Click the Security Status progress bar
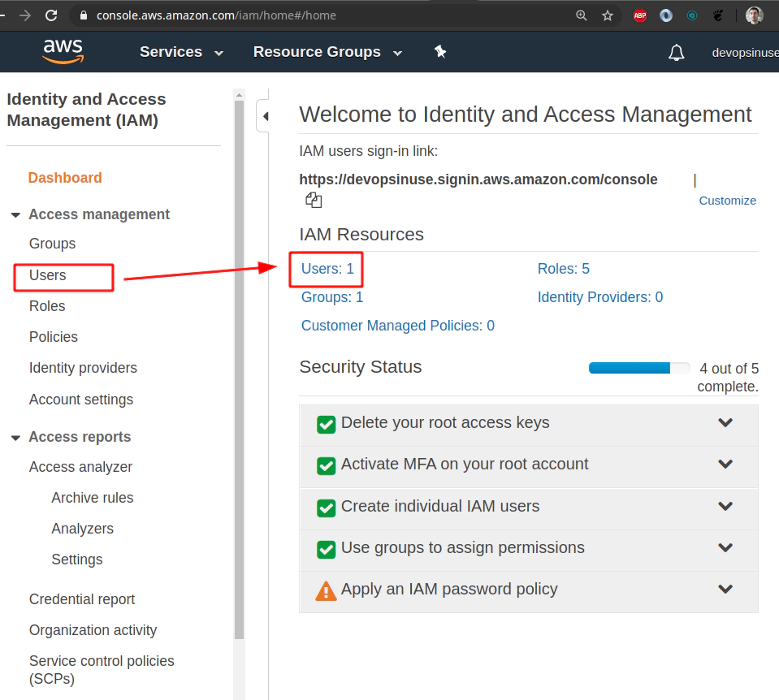The width and height of the screenshot is (779, 700). point(639,368)
